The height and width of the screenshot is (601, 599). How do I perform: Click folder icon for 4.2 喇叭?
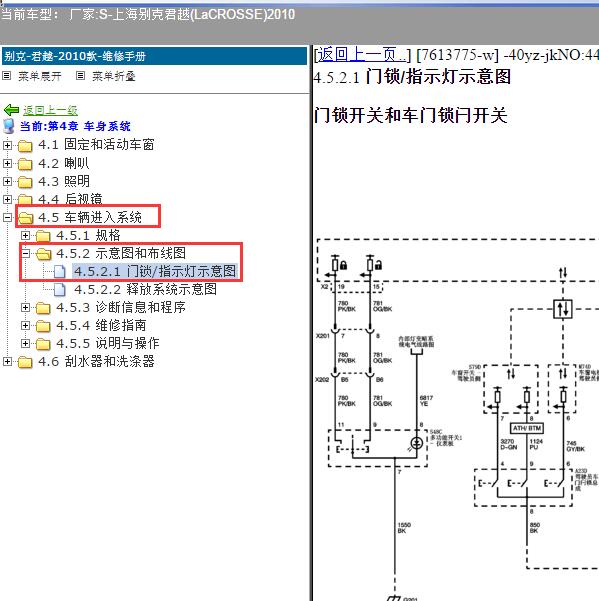pyautogui.click(x=25, y=164)
